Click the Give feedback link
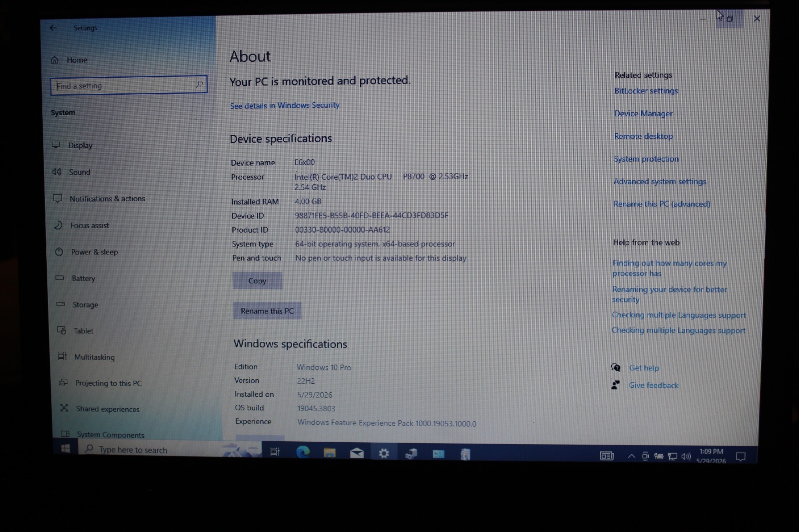Viewport: 799px width, 532px height. coord(654,385)
